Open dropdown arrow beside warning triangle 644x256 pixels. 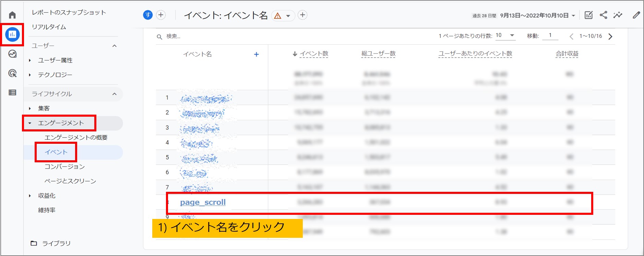(288, 16)
